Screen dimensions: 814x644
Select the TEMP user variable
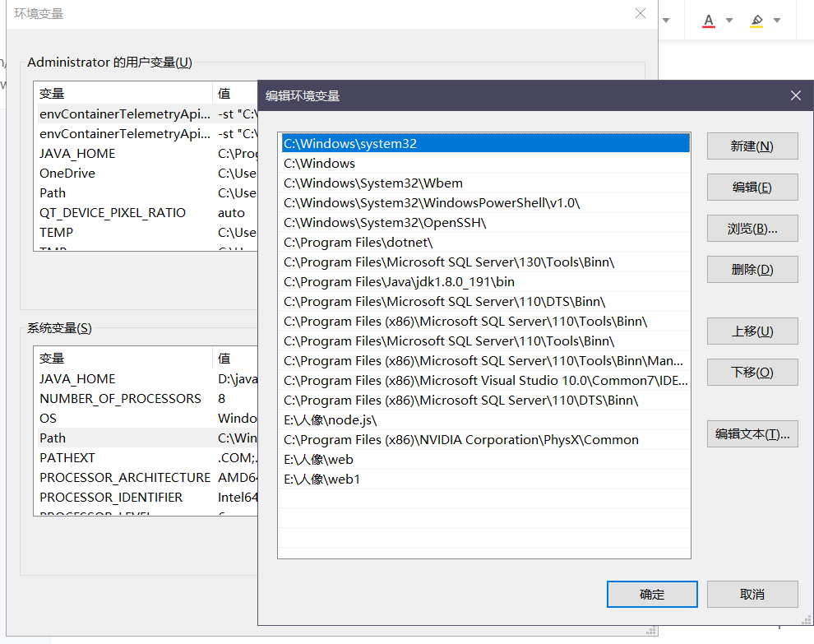pyautogui.click(x=146, y=232)
